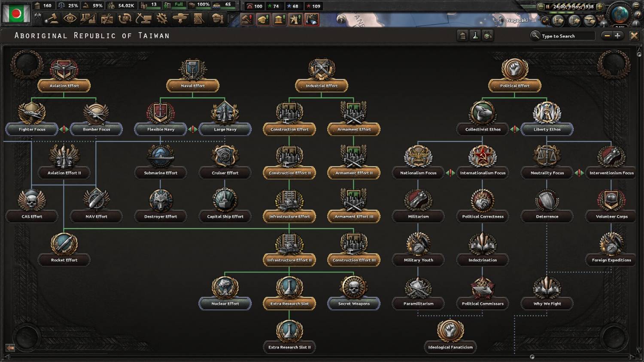The image size is (644, 362).
Task: Open the Officer Corps cap icon
Action: click(218, 18)
